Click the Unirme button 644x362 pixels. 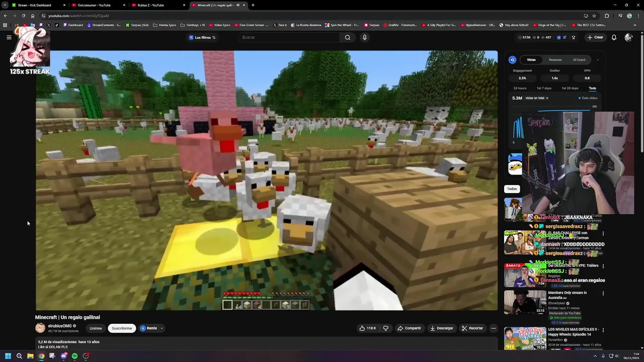point(96,328)
